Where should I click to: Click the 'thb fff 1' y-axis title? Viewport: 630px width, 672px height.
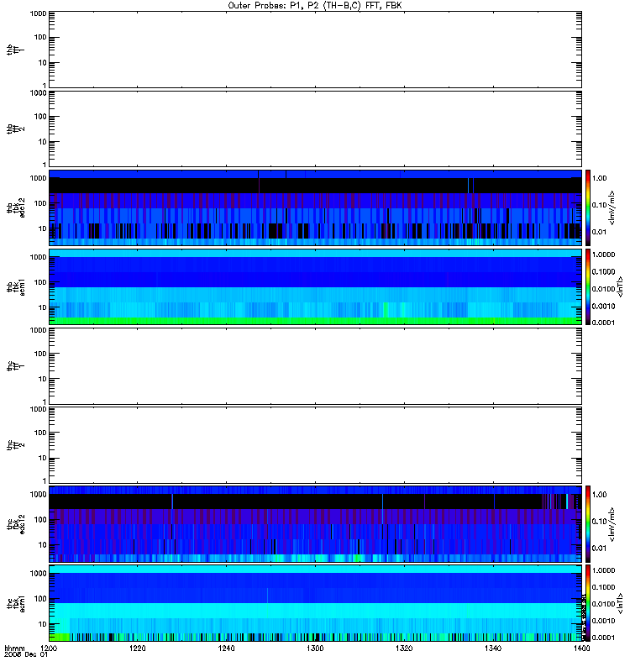[16, 50]
